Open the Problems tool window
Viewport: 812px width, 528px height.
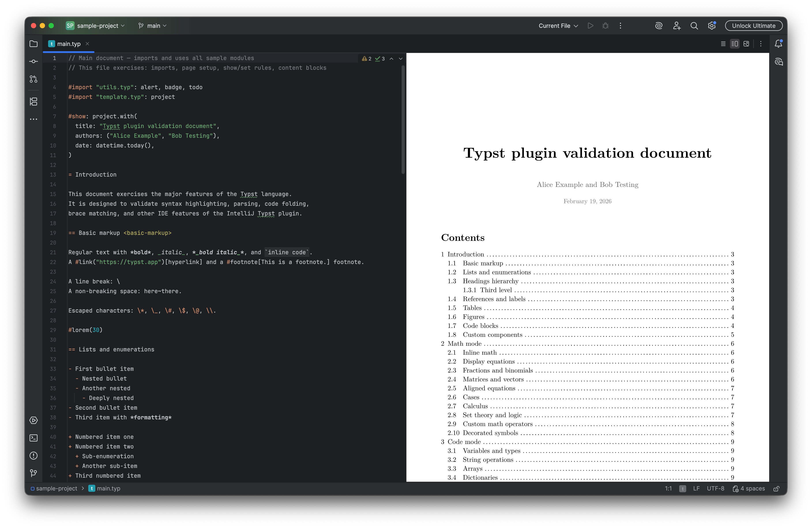(x=34, y=456)
